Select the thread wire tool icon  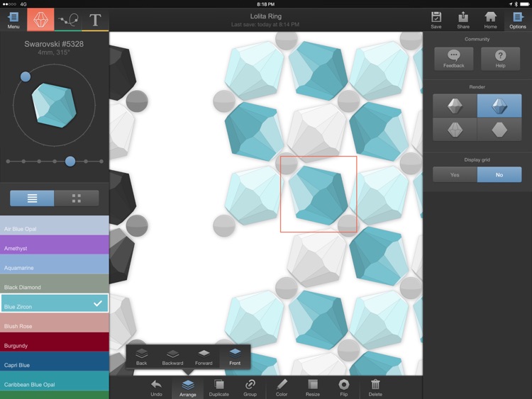68,20
